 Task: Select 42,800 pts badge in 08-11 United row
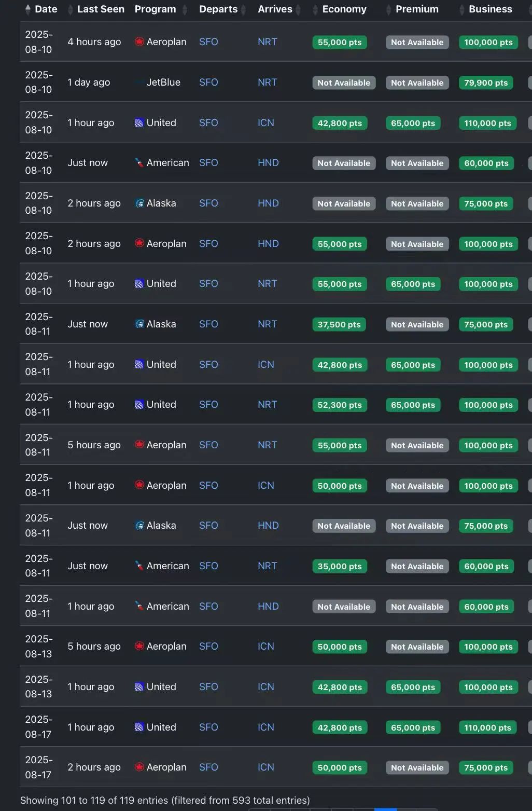[340, 365]
